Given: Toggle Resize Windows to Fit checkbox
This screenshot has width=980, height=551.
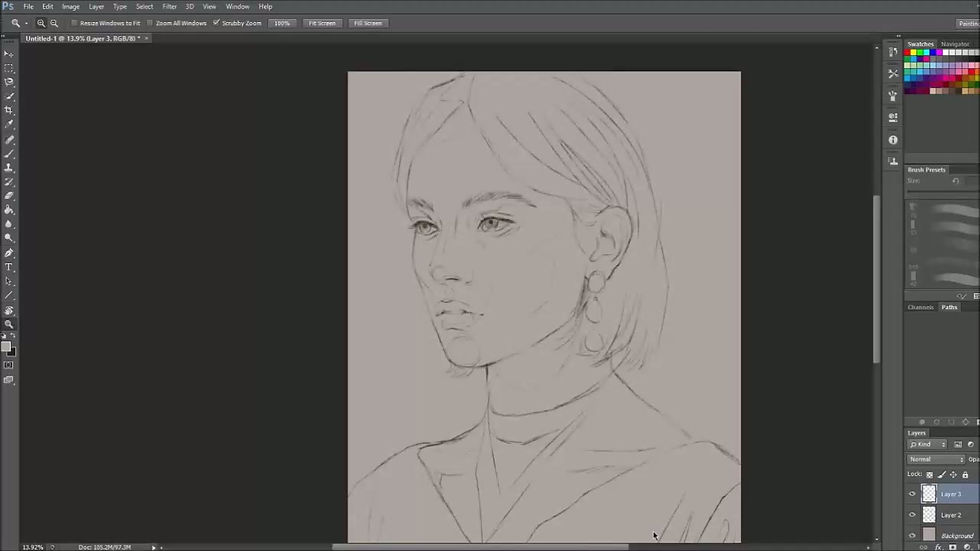Looking at the screenshot, I should [74, 23].
